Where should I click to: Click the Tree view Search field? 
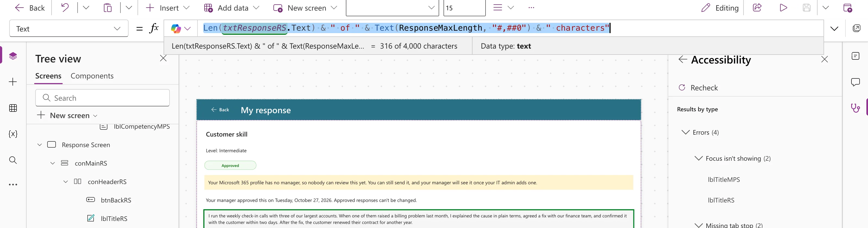[x=103, y=98]
